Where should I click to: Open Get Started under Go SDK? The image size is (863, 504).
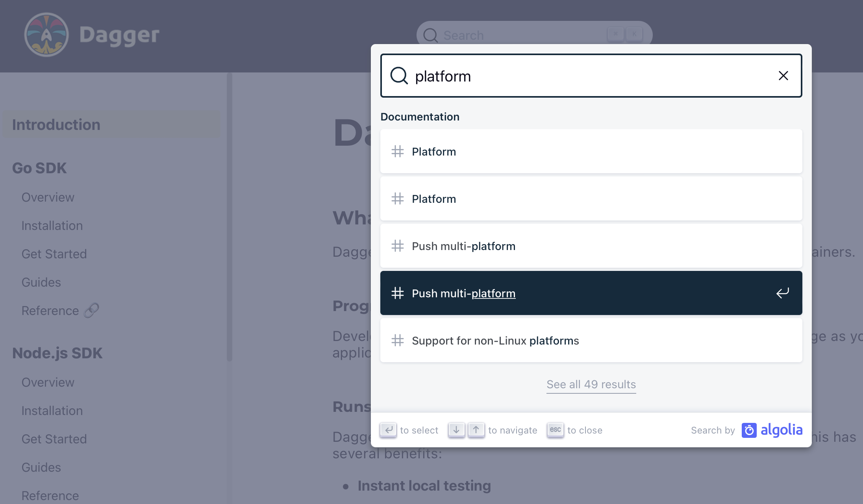(54, 254)
